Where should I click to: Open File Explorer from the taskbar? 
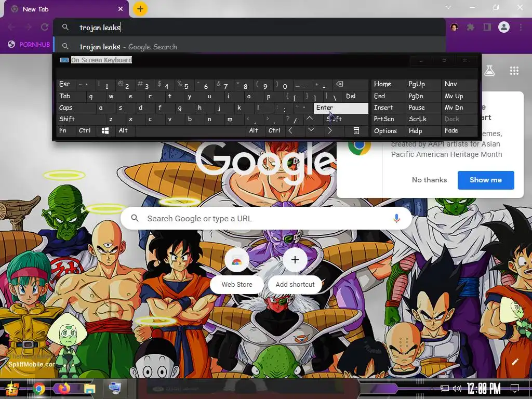(x=89, y=389)
